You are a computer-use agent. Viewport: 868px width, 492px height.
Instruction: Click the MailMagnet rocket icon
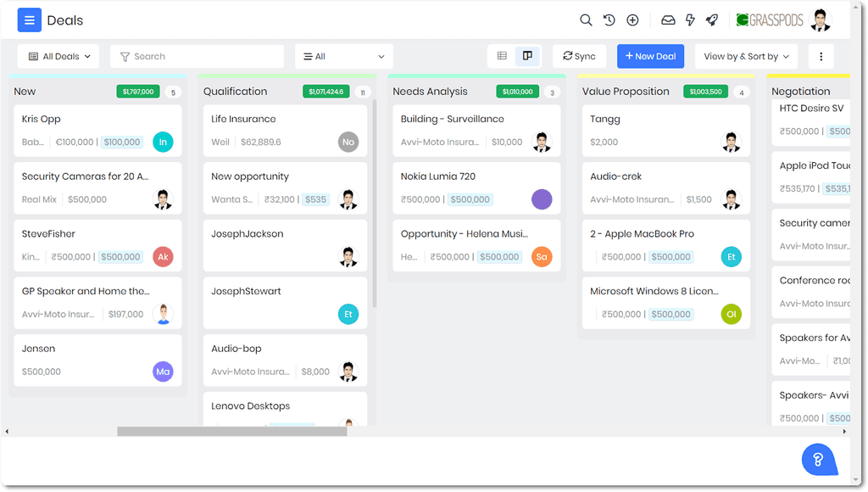click(712, 20)
